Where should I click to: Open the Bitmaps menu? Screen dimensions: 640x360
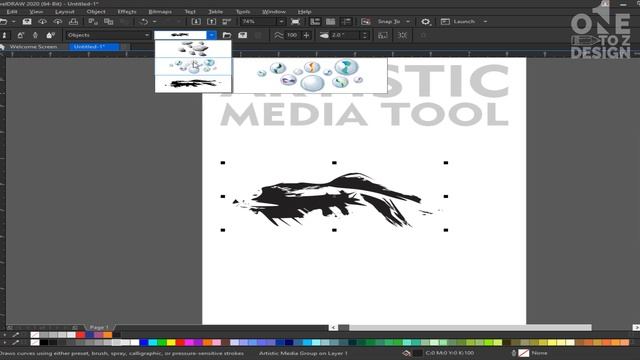point(160,11)
